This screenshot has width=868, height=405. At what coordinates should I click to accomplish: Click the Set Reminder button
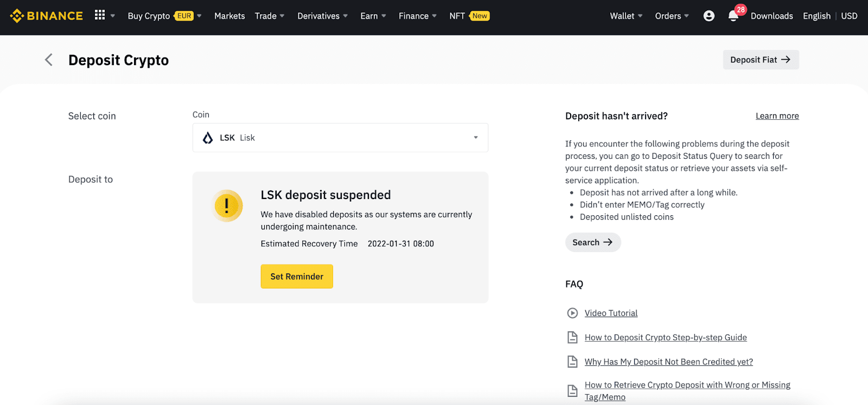[297, 277]
